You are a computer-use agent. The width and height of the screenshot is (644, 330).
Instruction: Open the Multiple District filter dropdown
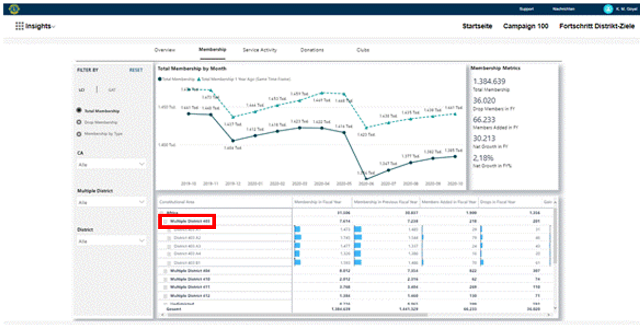112,202
